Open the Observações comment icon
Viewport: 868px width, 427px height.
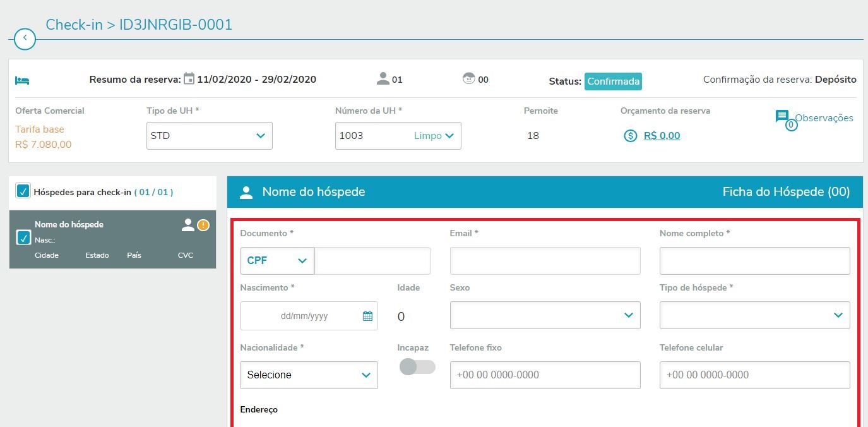tap(782, 117)
